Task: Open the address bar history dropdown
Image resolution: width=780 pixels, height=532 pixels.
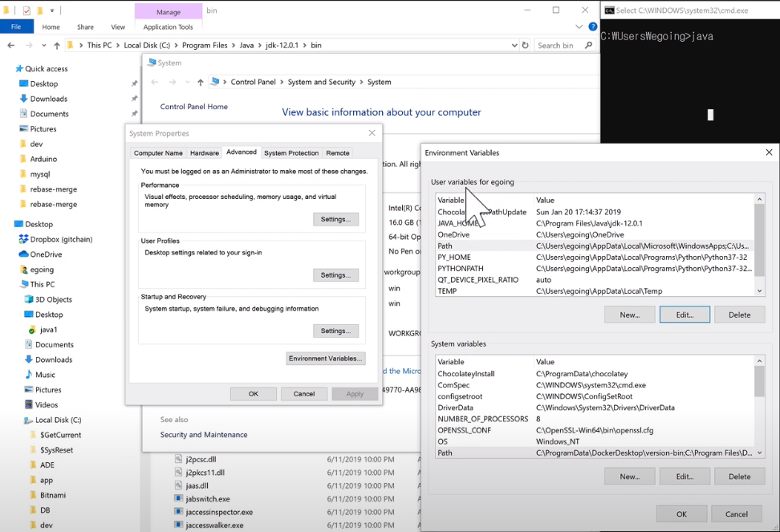Action: point(514,45)
